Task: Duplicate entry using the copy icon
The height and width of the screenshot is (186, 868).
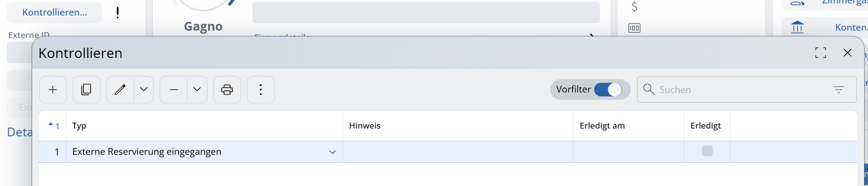Action: (86, 90)
